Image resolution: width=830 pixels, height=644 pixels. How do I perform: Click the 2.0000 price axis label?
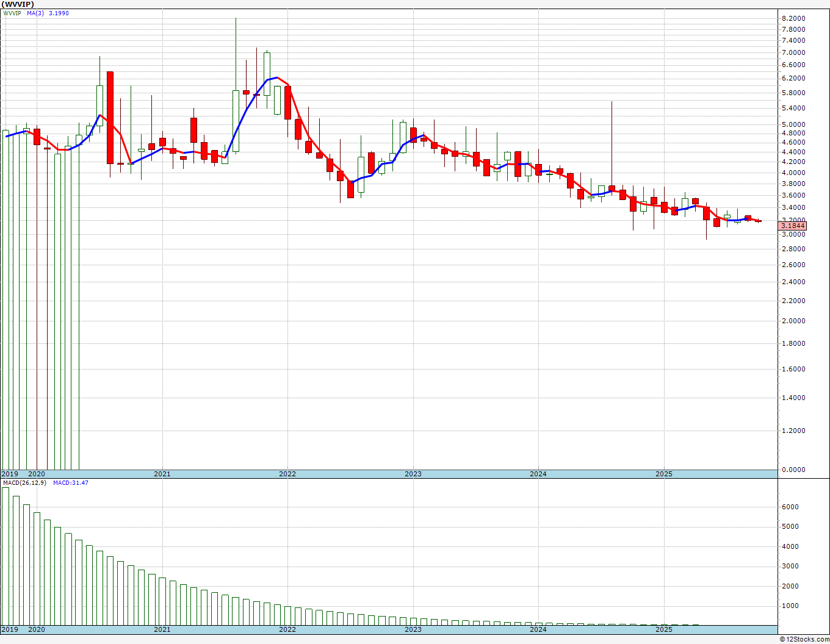pos(793,321)
